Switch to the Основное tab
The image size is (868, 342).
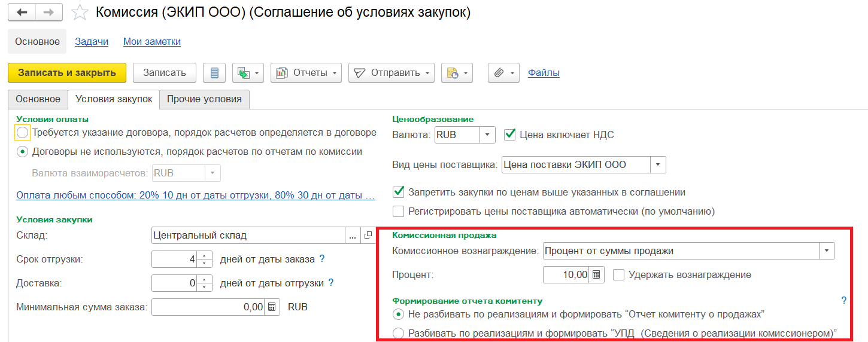(38, 99)
